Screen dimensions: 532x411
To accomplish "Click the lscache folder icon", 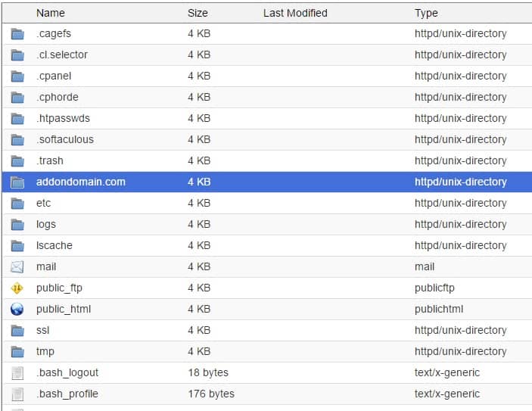I will [17, 246].
